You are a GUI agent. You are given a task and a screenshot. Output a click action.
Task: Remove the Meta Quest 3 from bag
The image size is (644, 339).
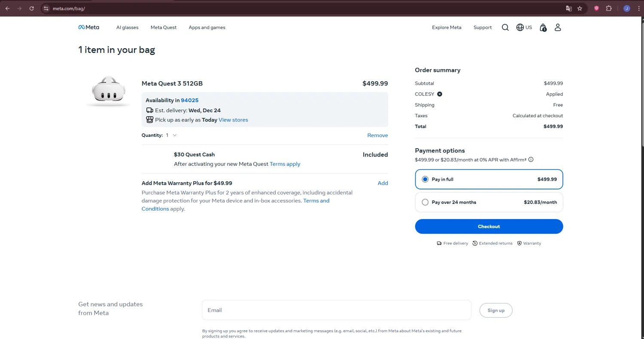coord(377,135)
